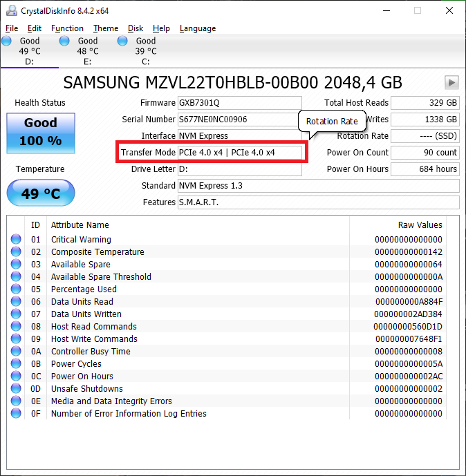Screen dimensions: 466x476
Task: Click the E: drive health status circle
Action: click(x=64, y=41)
